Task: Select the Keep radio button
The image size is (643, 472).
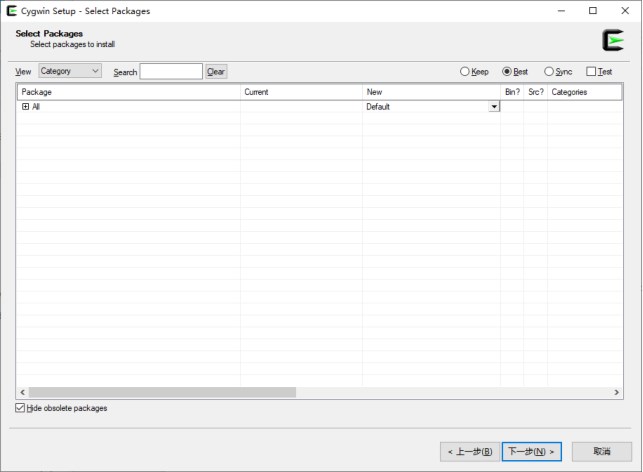Action: pos(474,72)
